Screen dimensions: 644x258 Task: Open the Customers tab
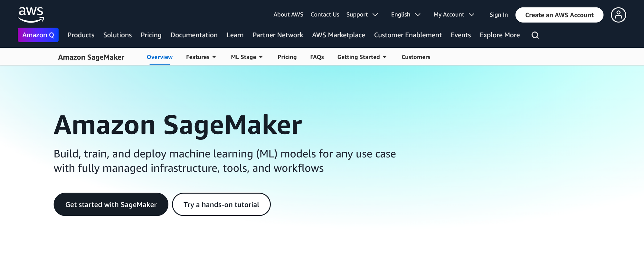(x=416, y=57)
